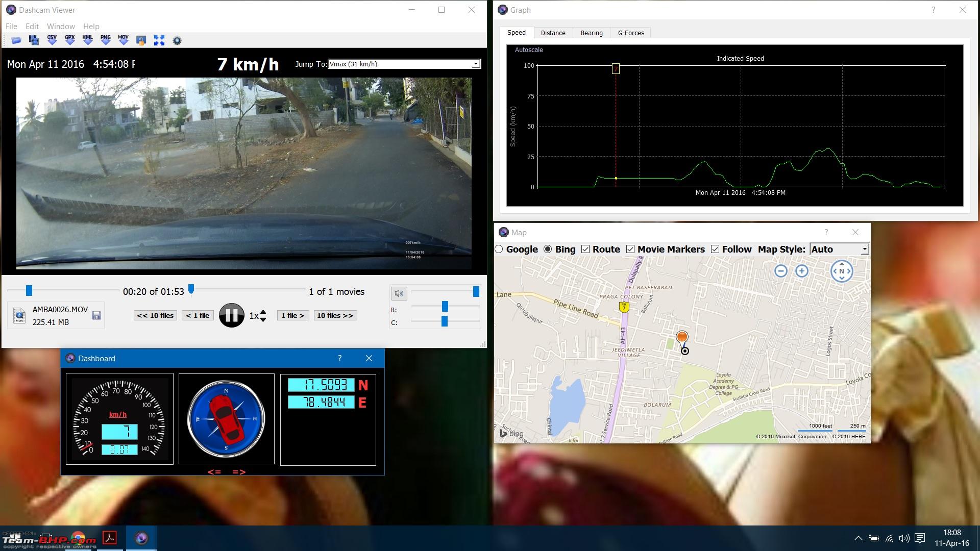Advance to next 1 file
Image resolution: width=980 pixels, height=551 pixels.
(292, 315)
